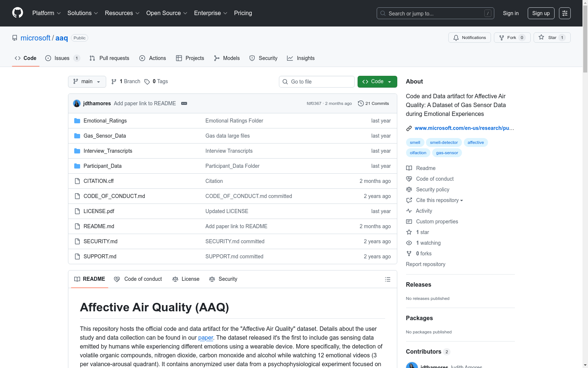
Task: Open the Models tab
Action: click(x=227, y=58)
